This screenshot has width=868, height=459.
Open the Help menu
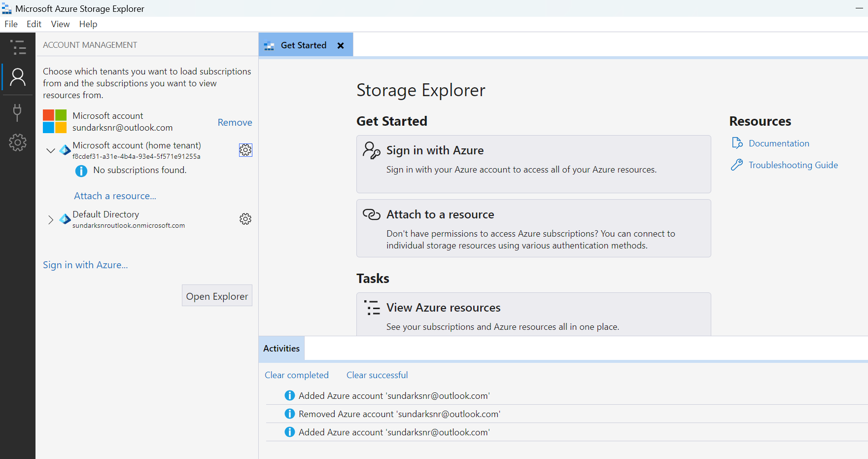tap(88, 24)
